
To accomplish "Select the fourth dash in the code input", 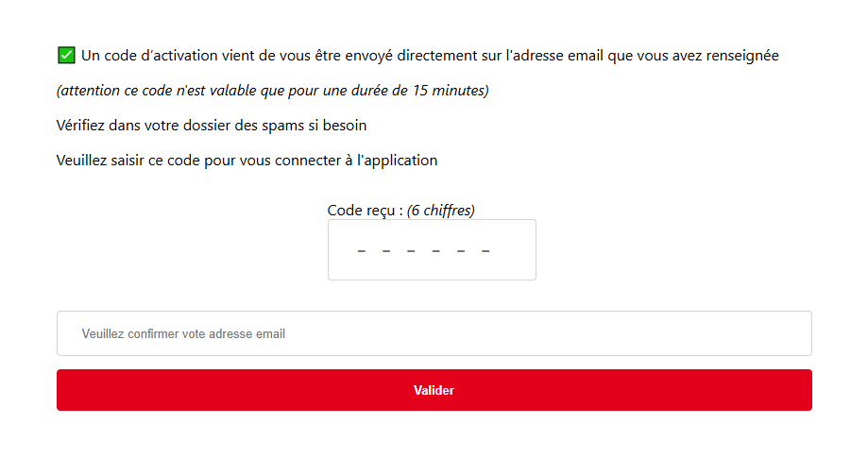I will (x=436, y=251).
